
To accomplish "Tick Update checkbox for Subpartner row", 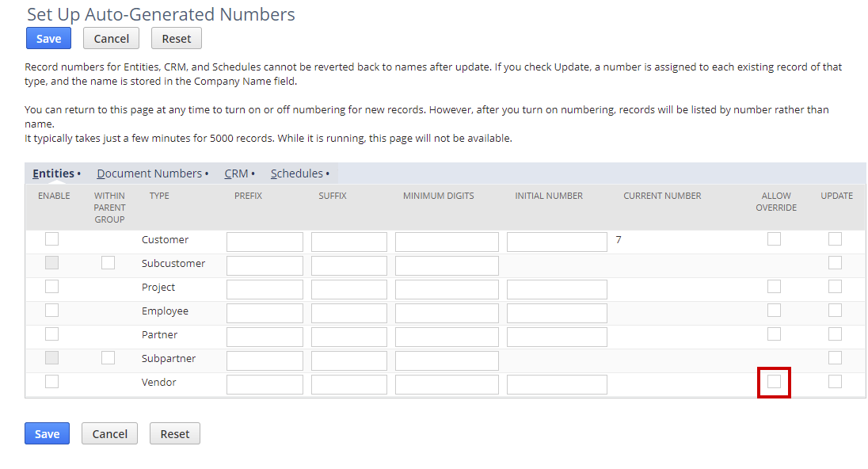I will click(x=835, y=358).
